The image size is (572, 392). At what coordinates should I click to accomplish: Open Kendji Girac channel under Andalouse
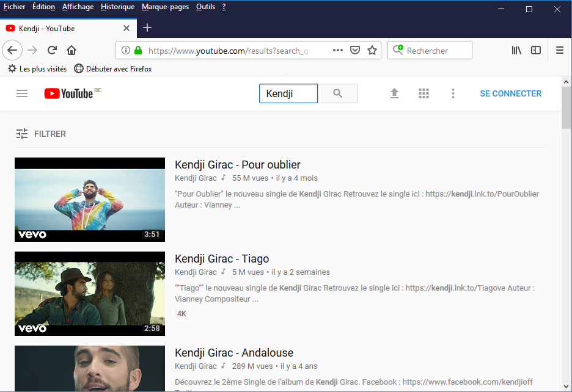(196, 366)
